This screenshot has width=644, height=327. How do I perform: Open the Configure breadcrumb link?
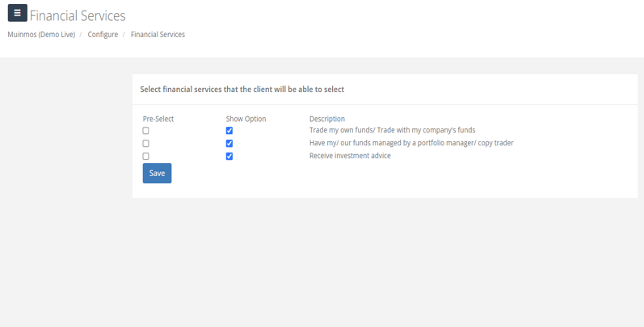pyautogui.click(x=103, y=35)
